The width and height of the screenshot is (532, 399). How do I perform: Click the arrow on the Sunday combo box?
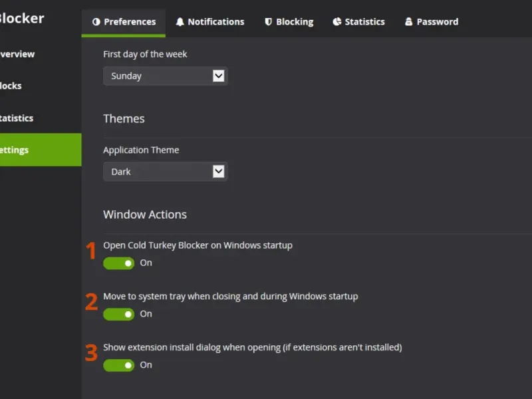click(219, 76)
